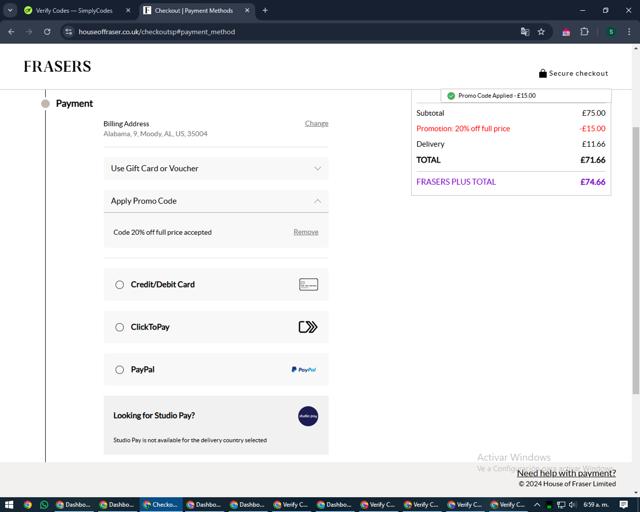This screenshot has height=512, width=640.
Task: Click the ClickToPay arrows logo
Action: pyautogui.click(x=308, y=327)
